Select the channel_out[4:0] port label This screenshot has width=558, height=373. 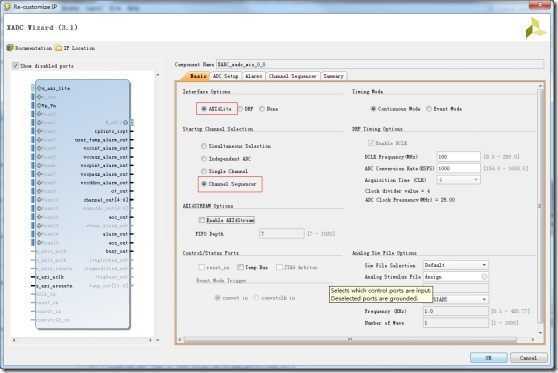pos(106,200)
